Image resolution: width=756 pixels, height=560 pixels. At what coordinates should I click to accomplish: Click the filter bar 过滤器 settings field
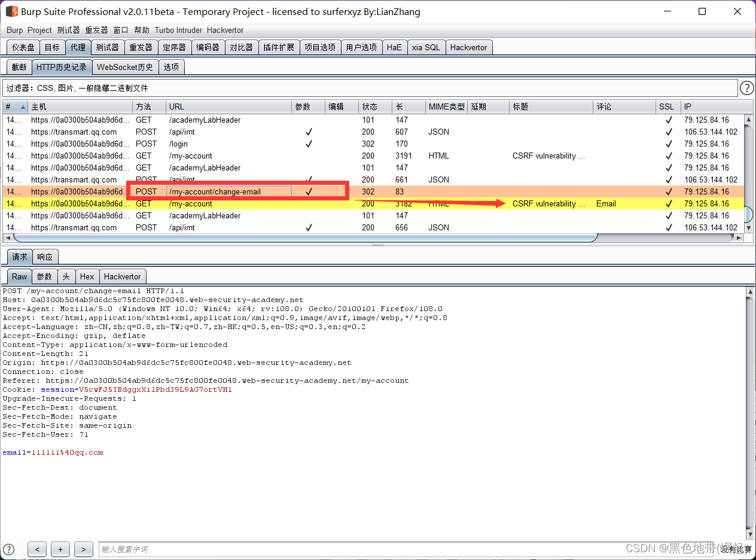(x=370, y=88)
